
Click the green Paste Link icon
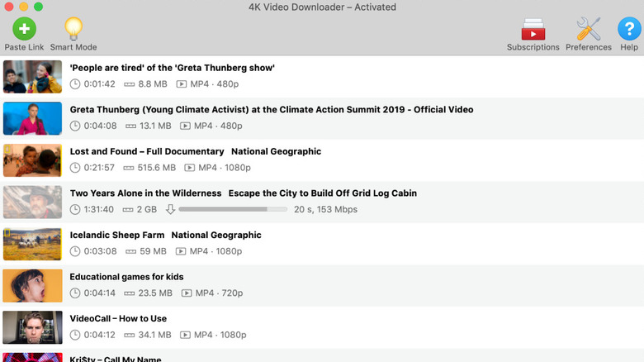[24, 30]
